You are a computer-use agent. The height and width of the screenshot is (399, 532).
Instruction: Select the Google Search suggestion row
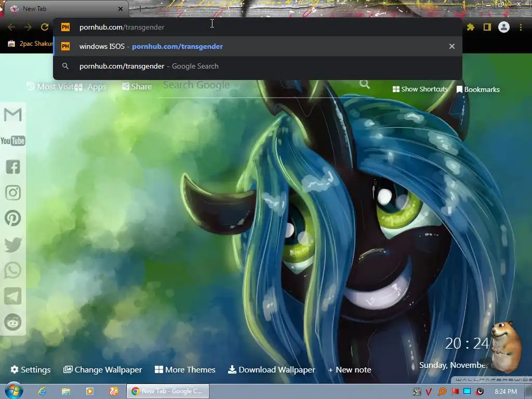(x=258, y=66)
